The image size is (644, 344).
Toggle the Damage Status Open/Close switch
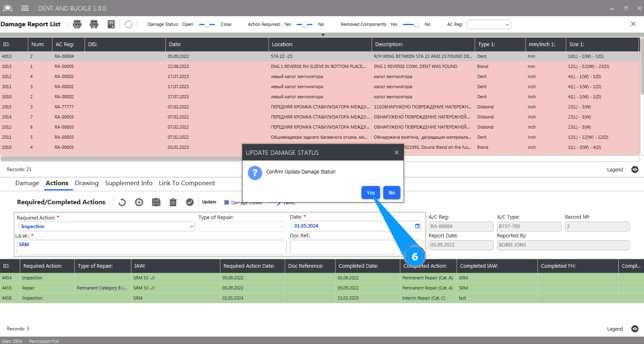coord(207,24)
